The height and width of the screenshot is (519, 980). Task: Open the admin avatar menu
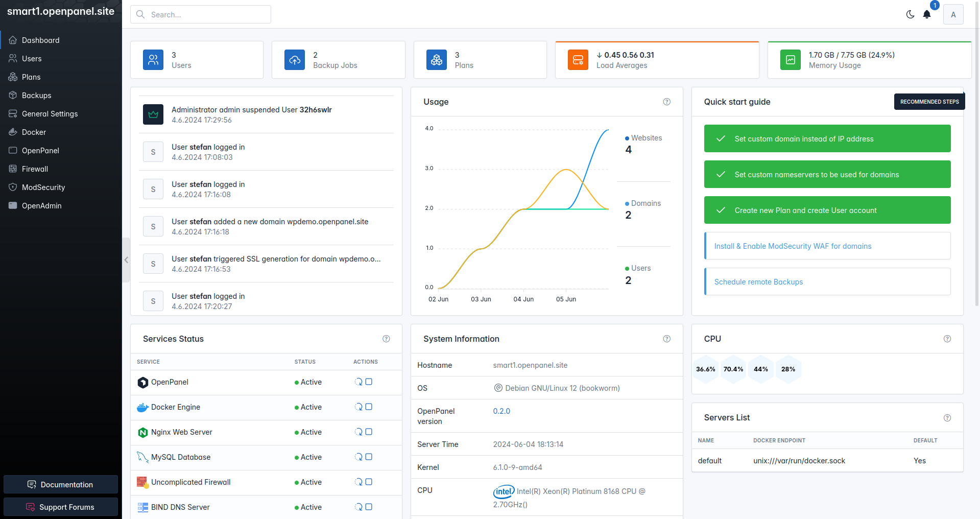[953, 14]
